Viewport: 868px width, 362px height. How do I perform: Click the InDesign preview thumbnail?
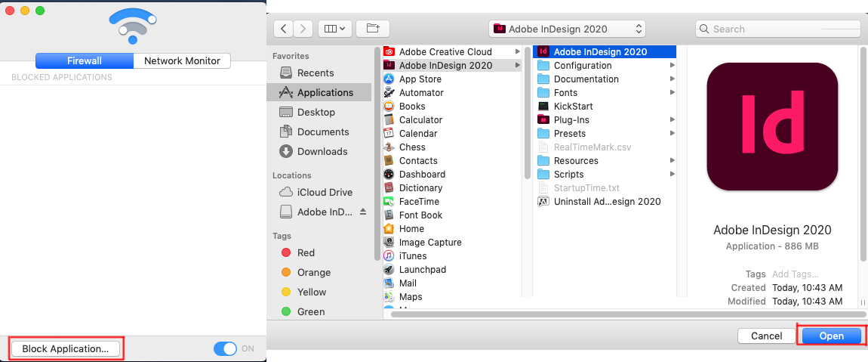[x=772, y=127]
